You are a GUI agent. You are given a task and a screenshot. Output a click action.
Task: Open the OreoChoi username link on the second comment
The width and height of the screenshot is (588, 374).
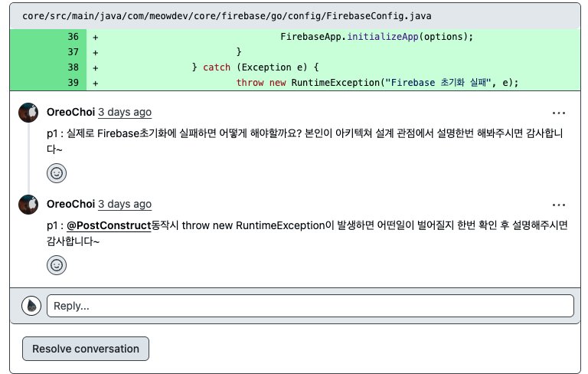70,204
